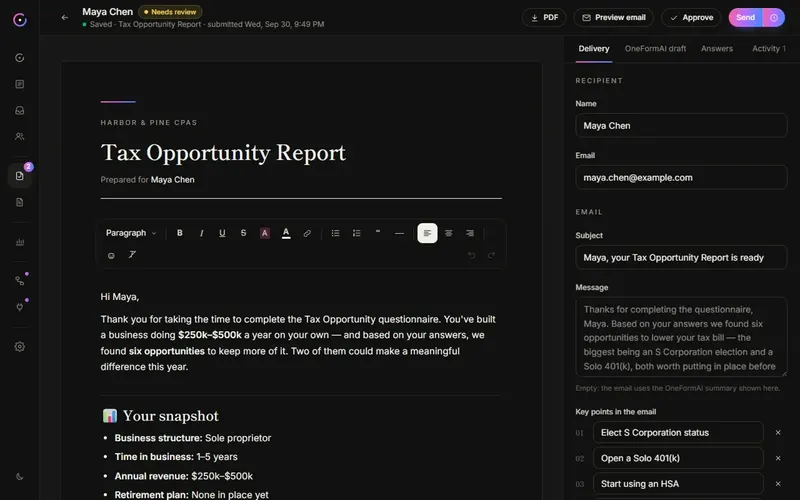The image size is (800, 500).
Task: Open the dashboard circle icon in sidebar
Action: coord(19,58)
